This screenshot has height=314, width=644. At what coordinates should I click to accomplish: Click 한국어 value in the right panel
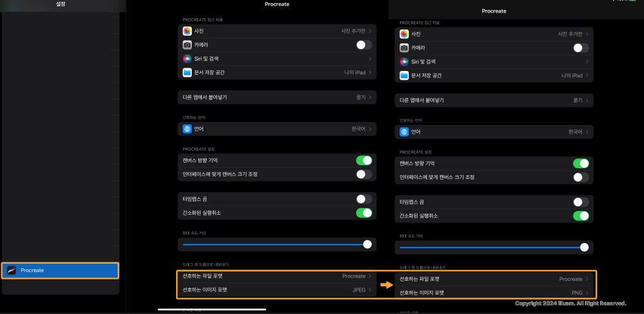[x=575, y=132]
